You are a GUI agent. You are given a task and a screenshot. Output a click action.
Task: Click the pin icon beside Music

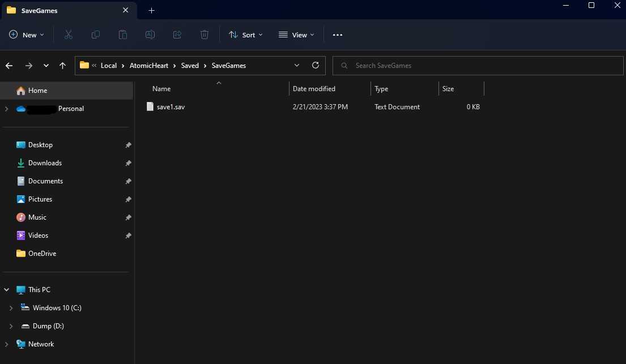coord(128,217)
